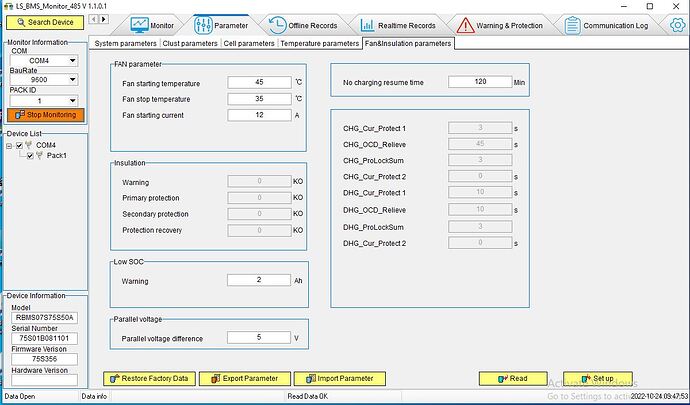The width and height of the screenshot is (690, 405).
Task: Select the Clust parameters sub-tab
Action: coord(190,44)
